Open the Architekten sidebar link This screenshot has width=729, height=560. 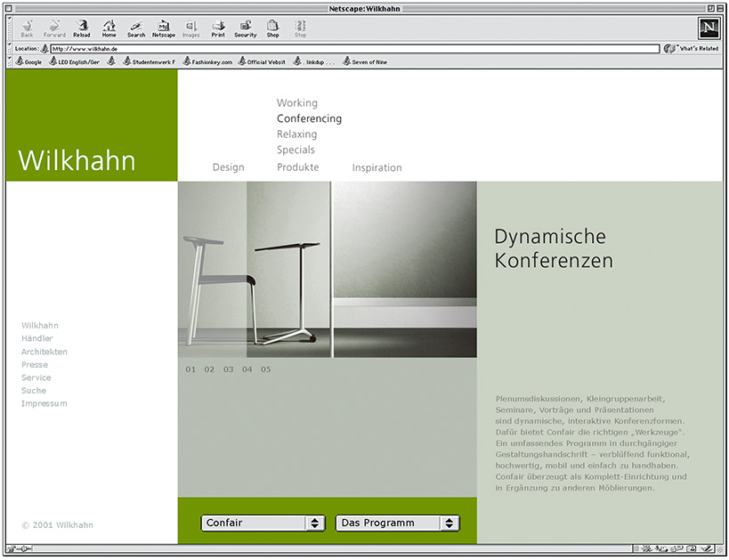pos(45,352)
